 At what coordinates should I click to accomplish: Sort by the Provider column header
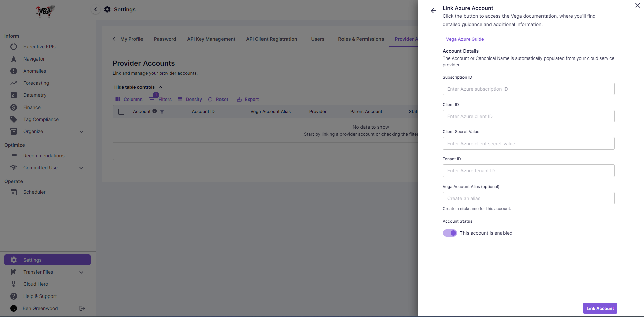[318, 112]
